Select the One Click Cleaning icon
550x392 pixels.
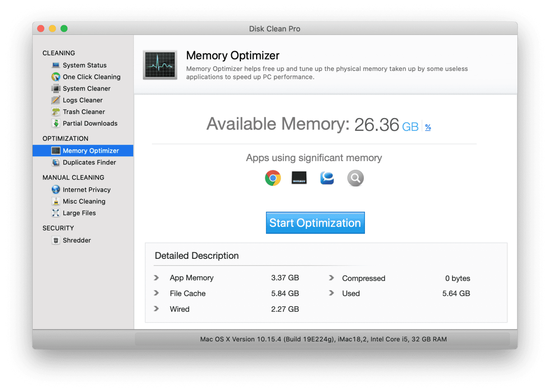pos(55,77)
